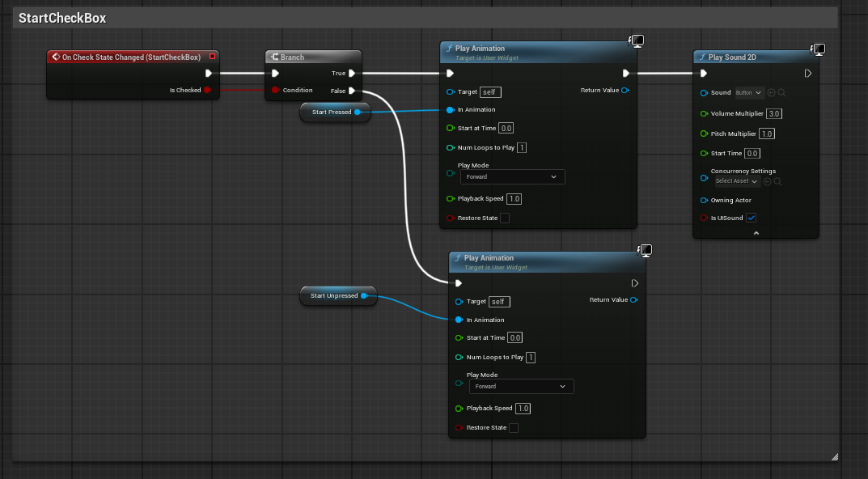Click the self Target field on bottom Play Animation
The image size is (868, 479).
point(499,302)
